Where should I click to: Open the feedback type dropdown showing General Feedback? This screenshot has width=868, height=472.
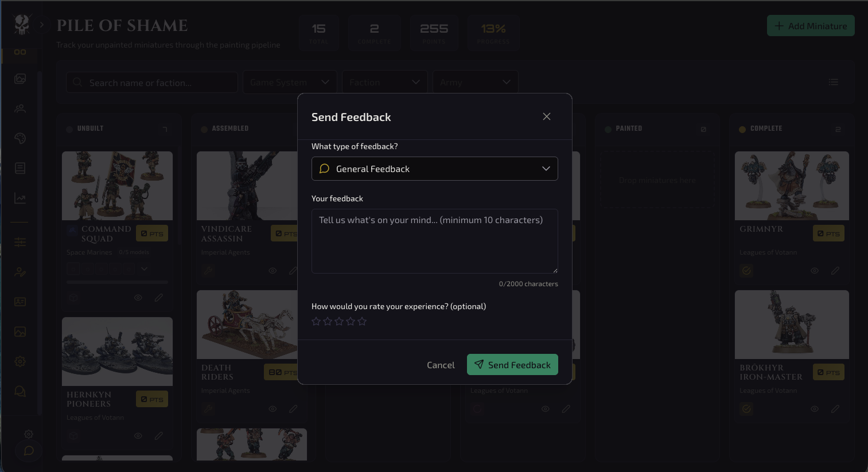[x=434, y=169]
